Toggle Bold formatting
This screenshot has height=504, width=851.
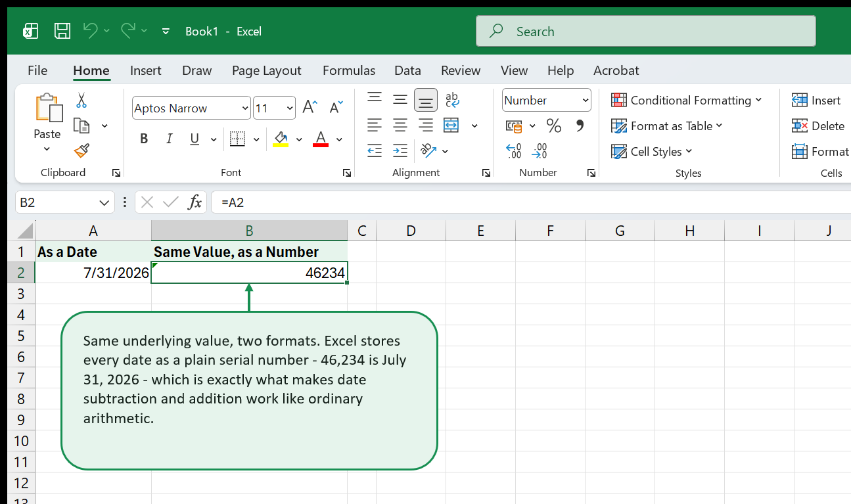[144, 139]
